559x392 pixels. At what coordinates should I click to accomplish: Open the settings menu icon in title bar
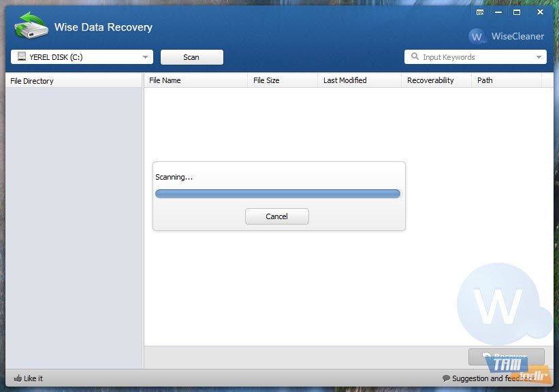(479, 12)
